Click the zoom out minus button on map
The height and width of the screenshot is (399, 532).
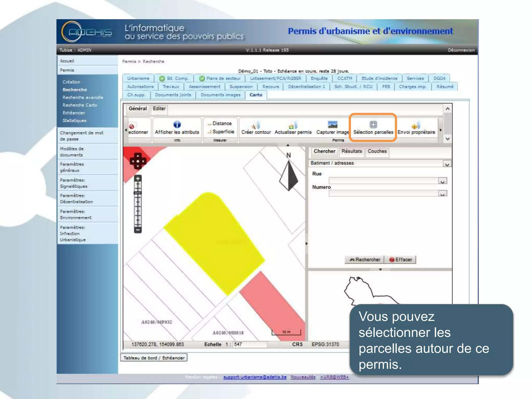(x=138, y=230)
